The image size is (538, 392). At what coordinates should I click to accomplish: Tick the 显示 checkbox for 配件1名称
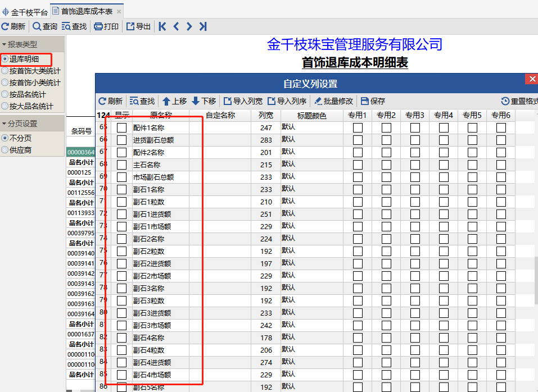tap(121, 128)
